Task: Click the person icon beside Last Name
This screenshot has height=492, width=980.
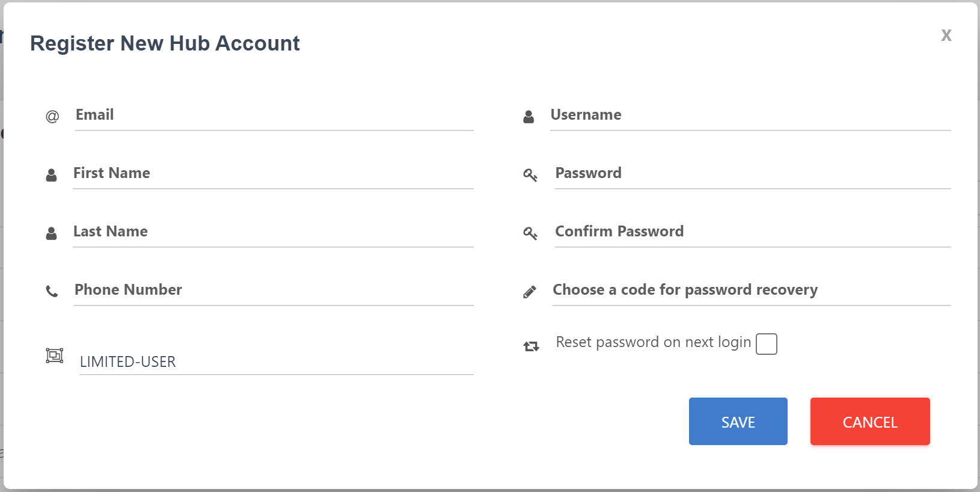Action: (52, 233)
